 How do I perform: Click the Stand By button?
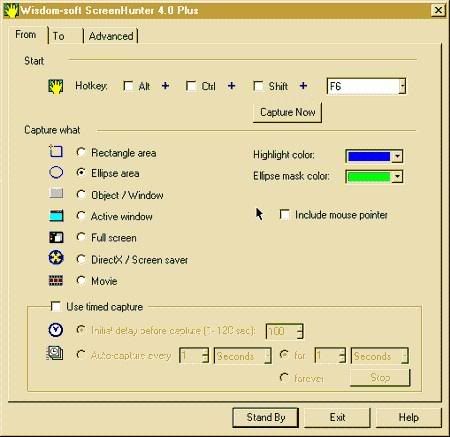click(265, 417)
